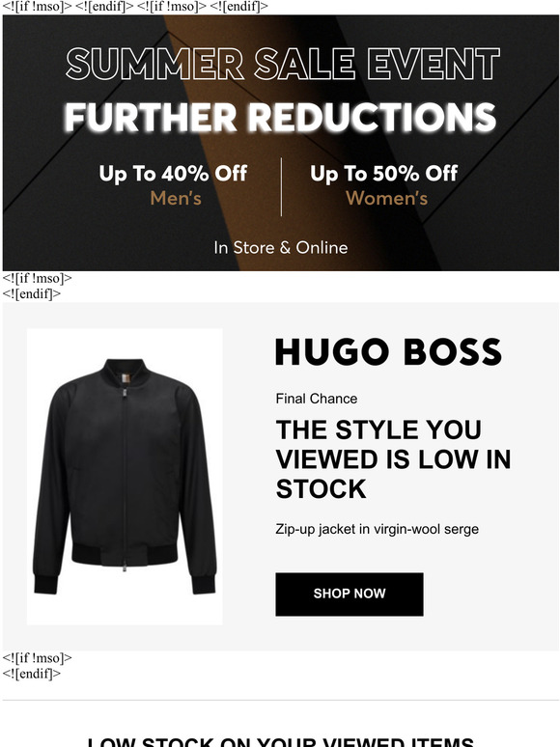Click the In Store & Online text
This screenshot has width=560, height=747.
point(281,248)
